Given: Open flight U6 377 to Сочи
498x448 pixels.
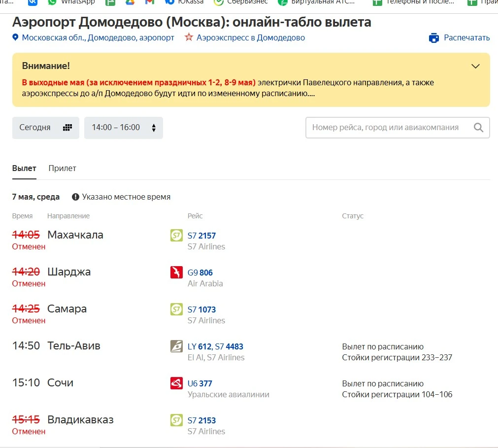Looking at the screenshot, I should [x=200, y=383].
